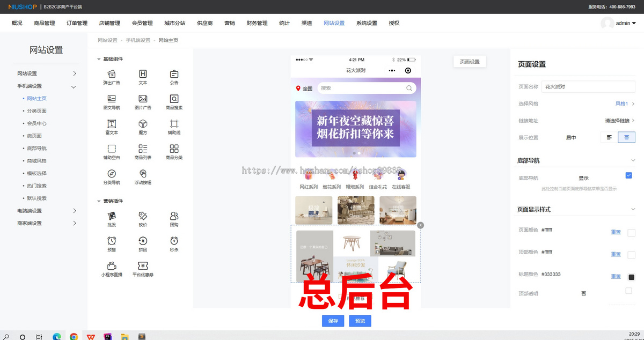Toggle the 底部导航 显示 checkbox
The width and height of the screenshot is (644, 340).
tap(629, 175)
